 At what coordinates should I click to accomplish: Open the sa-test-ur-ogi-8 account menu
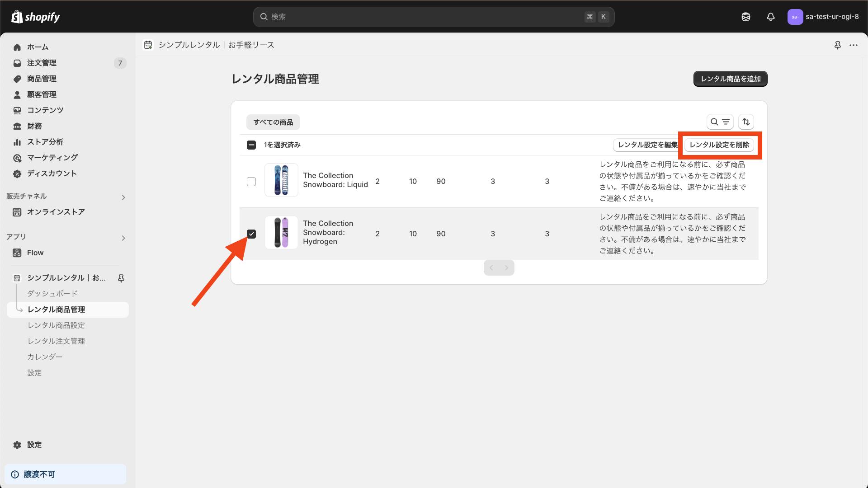coord(823,17)
